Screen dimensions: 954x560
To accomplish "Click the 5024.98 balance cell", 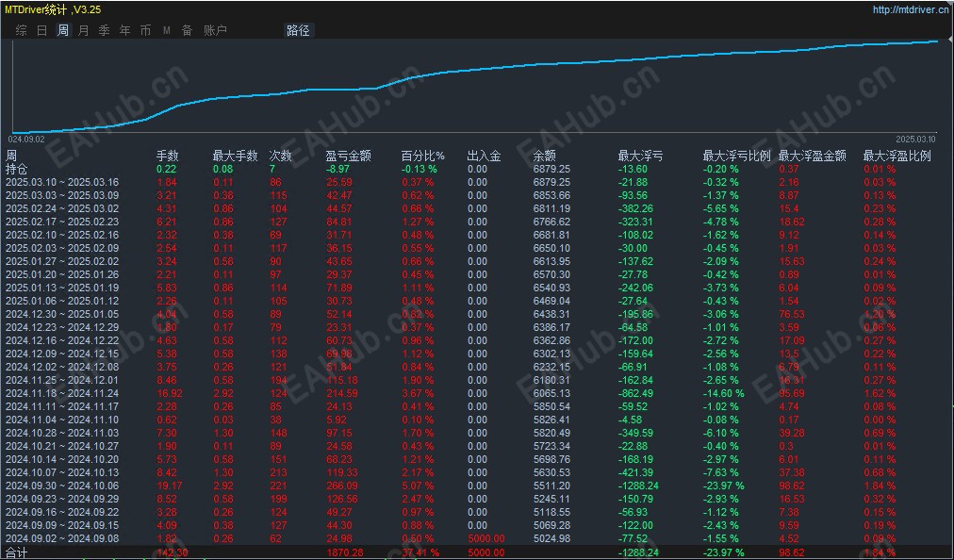I will coord(551,538).
